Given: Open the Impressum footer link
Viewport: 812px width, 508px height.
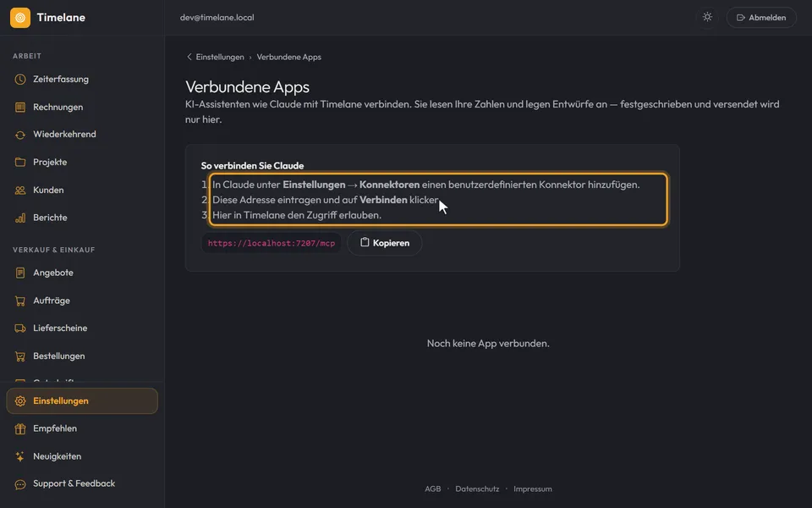Looking at the screenshot, I should point(532,489).
